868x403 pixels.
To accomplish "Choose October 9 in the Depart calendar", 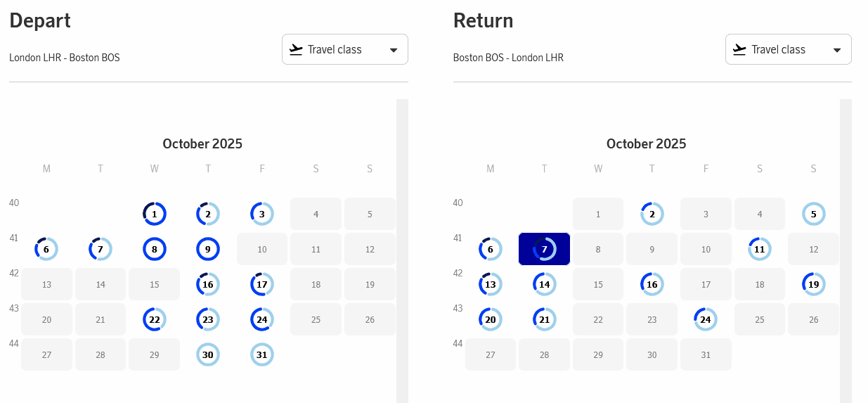I will coord(208,249).
